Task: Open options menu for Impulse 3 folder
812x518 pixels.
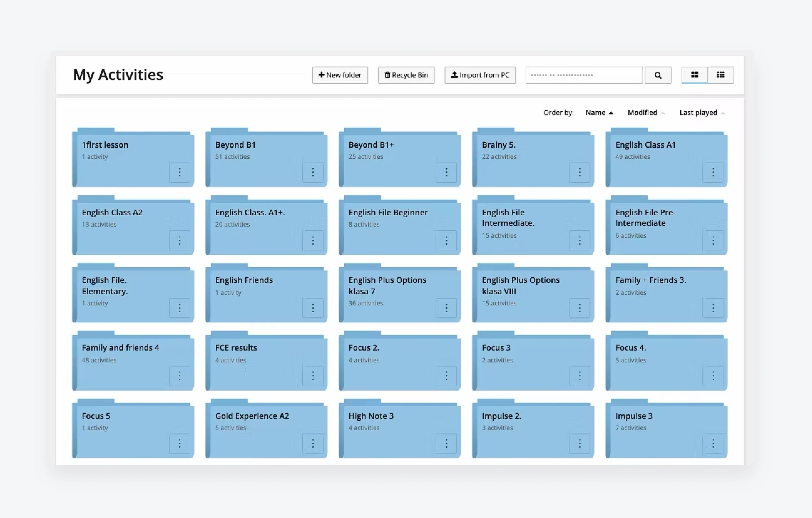Action: (x=713, y=443)
